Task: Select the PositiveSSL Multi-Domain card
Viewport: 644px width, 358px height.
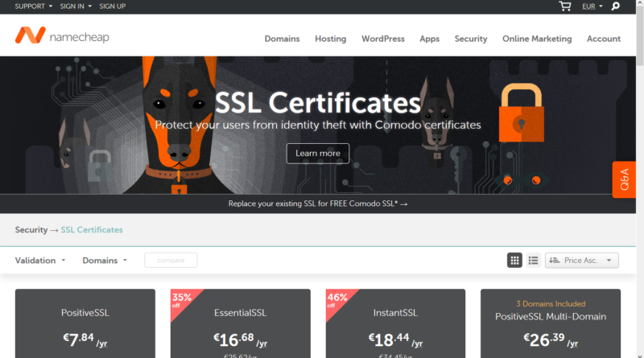Action: [551, 323]
